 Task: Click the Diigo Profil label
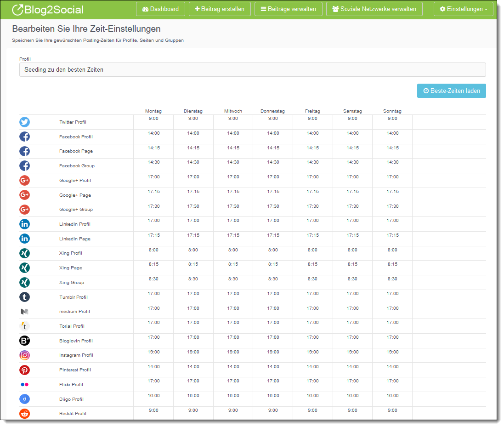(x=71, y=399)
